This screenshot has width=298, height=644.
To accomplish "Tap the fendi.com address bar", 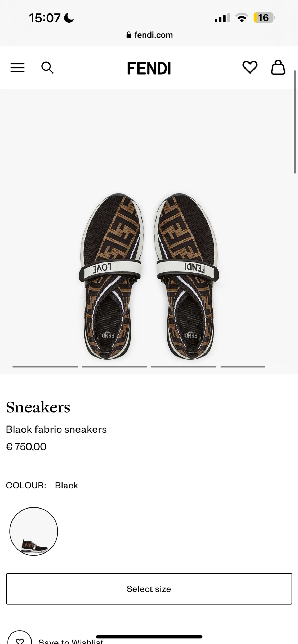I will point(150,35).
